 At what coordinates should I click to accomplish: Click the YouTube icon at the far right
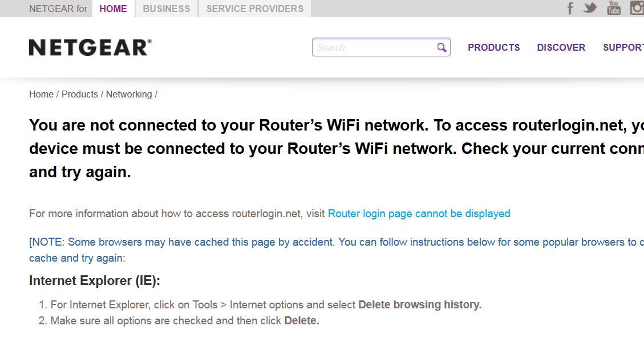pyautogui.click(x=613, y=8)
